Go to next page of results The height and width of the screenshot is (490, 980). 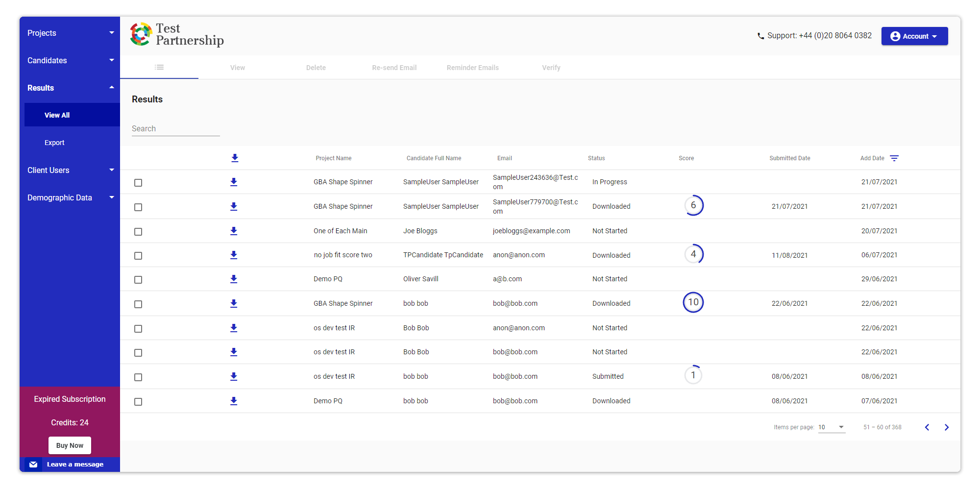(x=947, y=427)
